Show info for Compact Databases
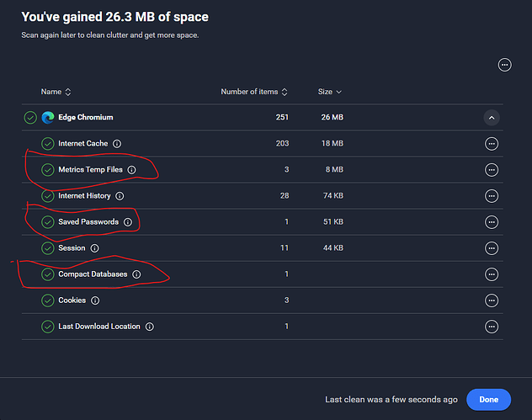This screenshot has width=532, height=420. point(136,274)
